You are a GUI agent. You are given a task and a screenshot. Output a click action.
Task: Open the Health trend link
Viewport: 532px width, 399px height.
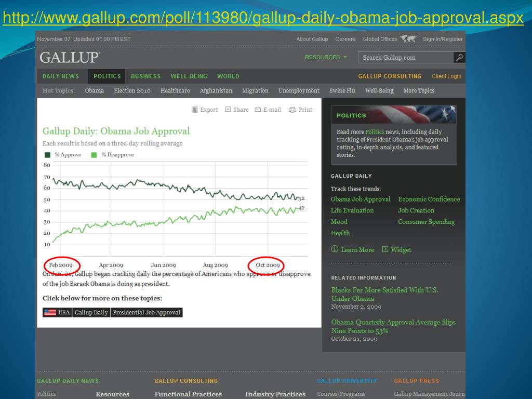click(x=340, y=233)
